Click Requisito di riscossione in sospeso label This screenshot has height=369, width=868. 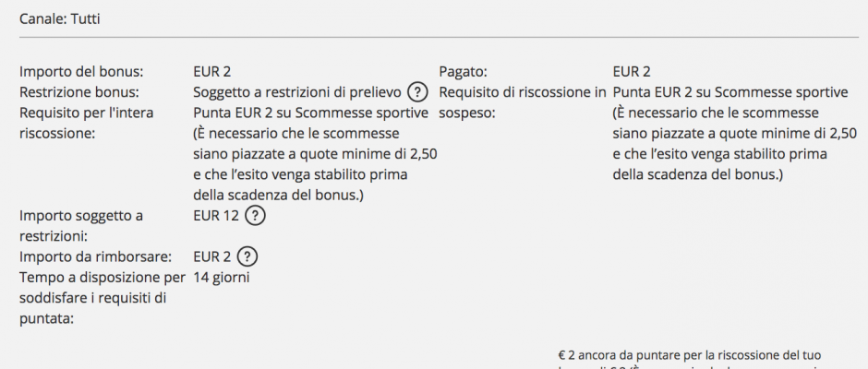[x=523, y=103]
